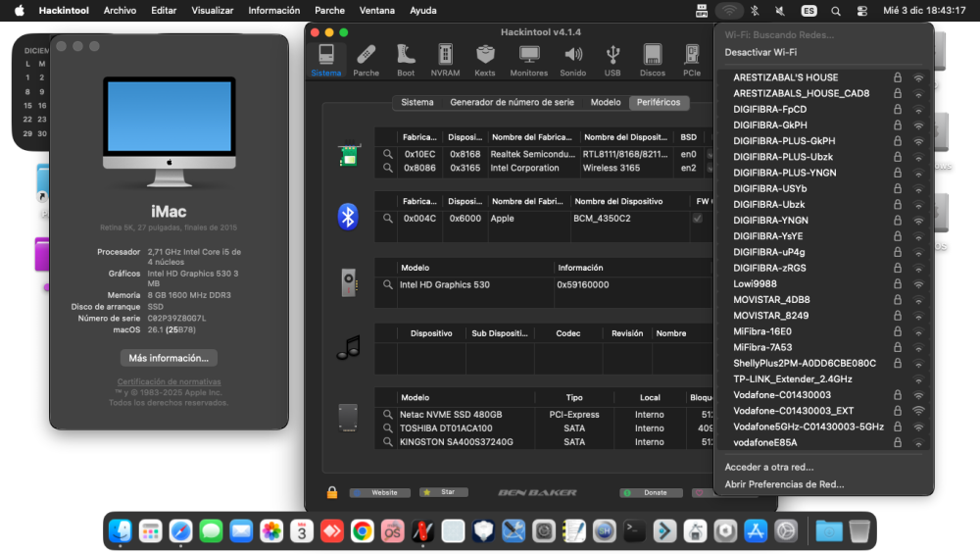Connect to MOVISTAR_4DB8 network

tap(824, 299)
